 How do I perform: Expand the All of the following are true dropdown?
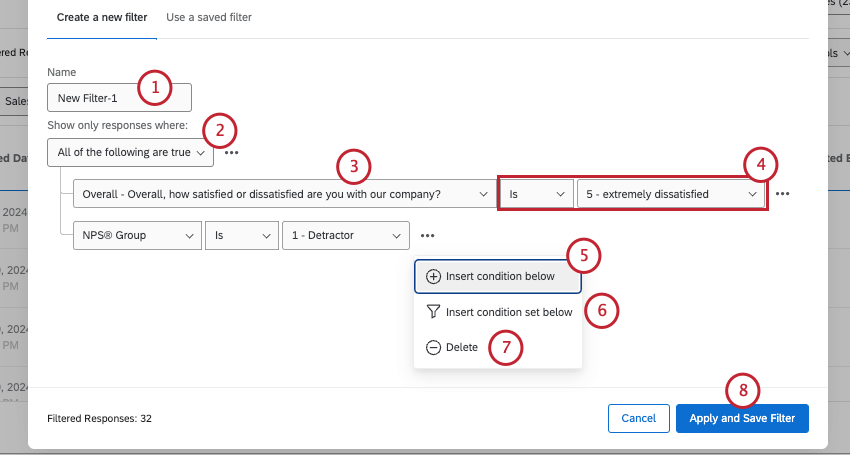130,152
